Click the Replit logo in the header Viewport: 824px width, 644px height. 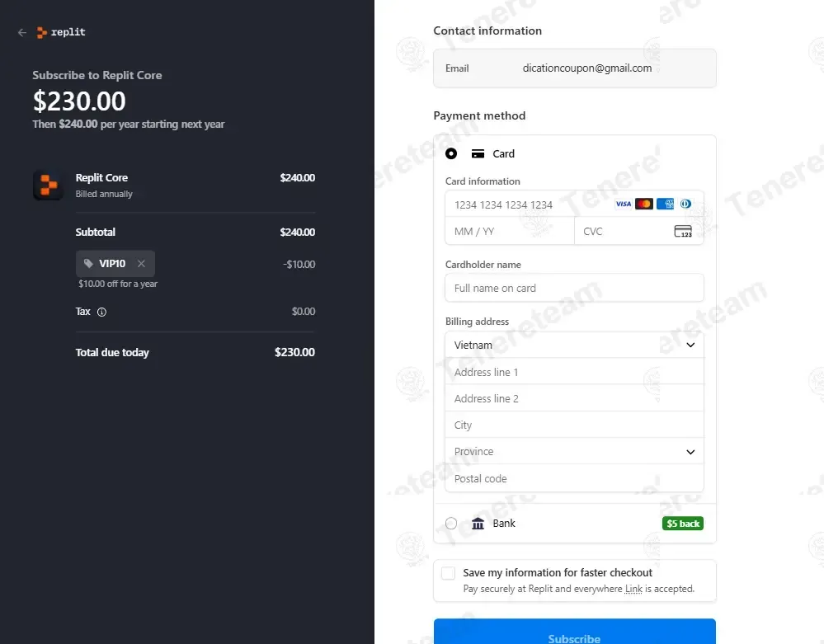(x=61, y=31)
